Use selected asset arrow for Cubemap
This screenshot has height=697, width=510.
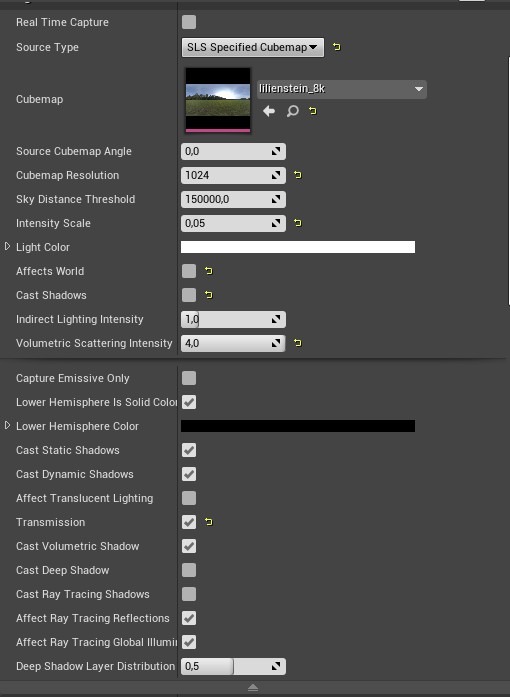(269, 111)
